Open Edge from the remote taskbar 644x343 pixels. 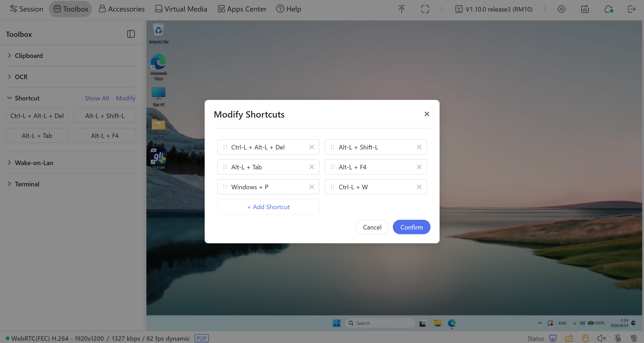[452, 323]
